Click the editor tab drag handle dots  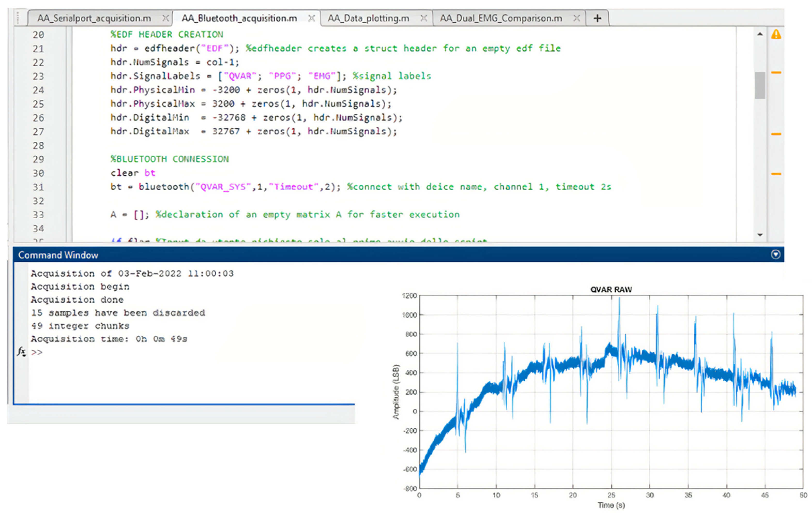click(18, 18)
